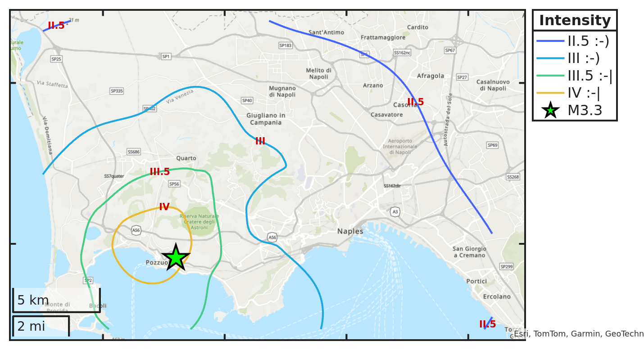This screenshot has height=350, width=644.
Task: Click the SP183 road shield
Action: click(x=286, y=45)
